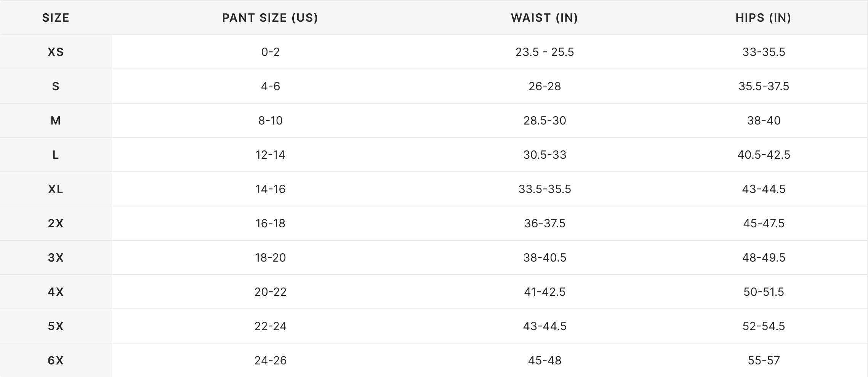This screenshot has width=868, height=377.
Task: Select the L size row label
Action: pyautogui.click(x=56, y=155)
